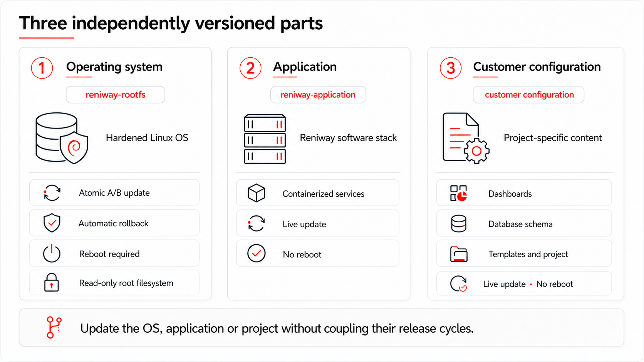Click the power icon beside Reboot required
Viewport: 644px width, 362px height.
click(52, 253)
